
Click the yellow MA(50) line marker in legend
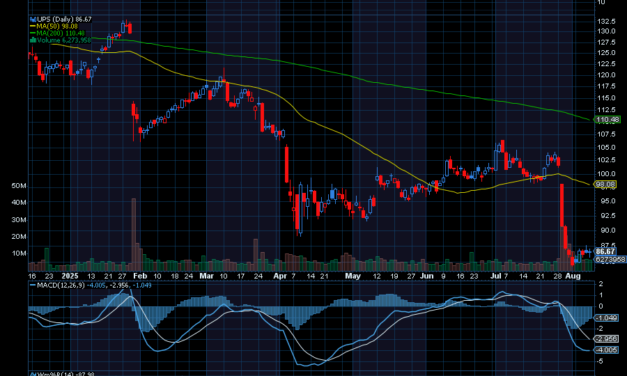coord(33,26)
